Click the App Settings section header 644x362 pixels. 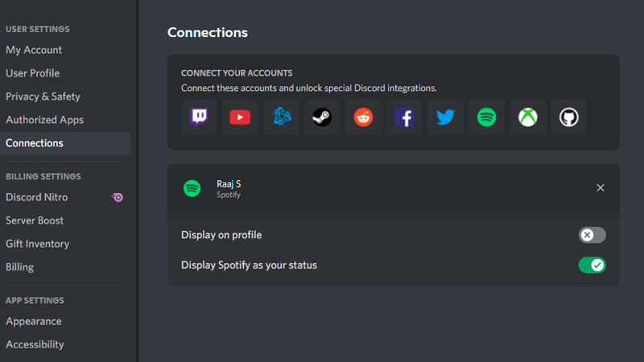pyautogui.click(x=35, y=300)
